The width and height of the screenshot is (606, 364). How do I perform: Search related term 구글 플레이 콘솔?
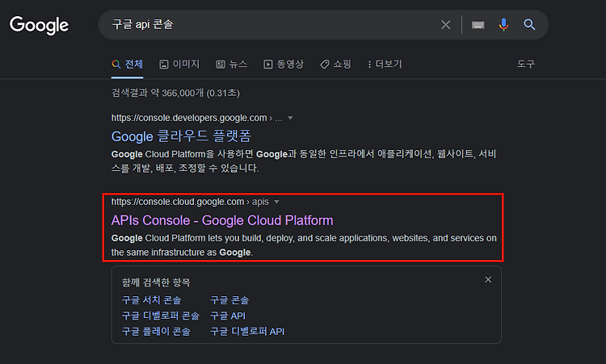coord(156,332)
